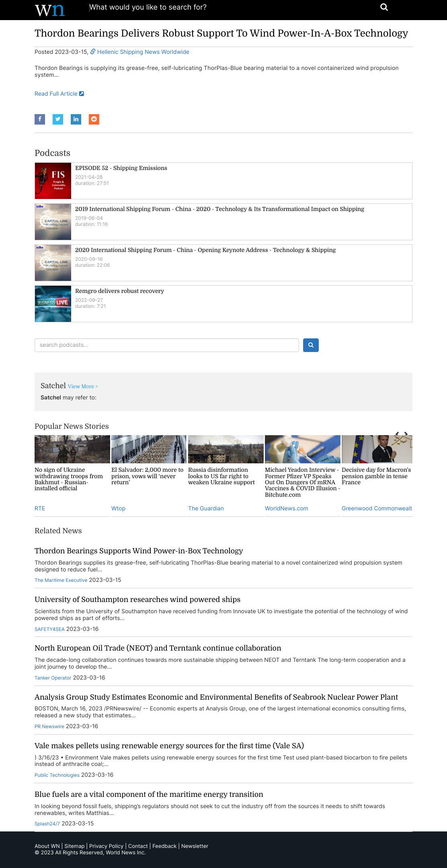Viewport: 447px width, 868px height.
Task: Click Greenwood Commonwealth source link
Action: [x=377, y=508]
